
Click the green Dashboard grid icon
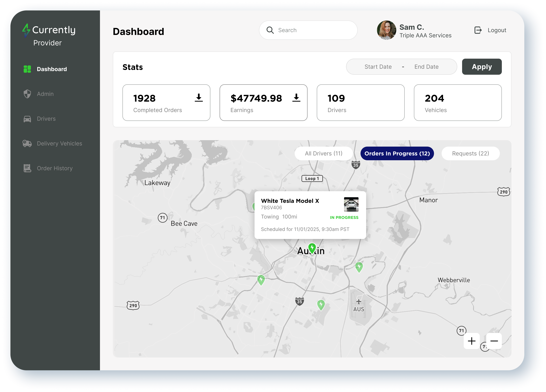27,69
